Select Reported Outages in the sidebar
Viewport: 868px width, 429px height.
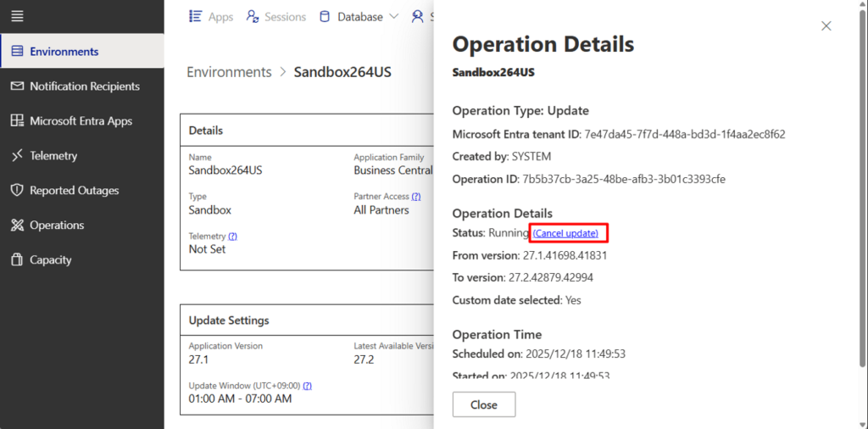[x=74, y=191]
